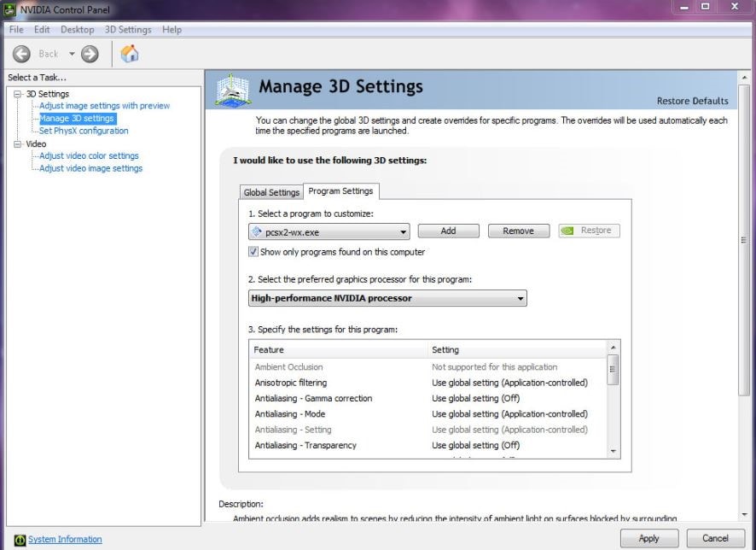Open the Edit menu

42,29
